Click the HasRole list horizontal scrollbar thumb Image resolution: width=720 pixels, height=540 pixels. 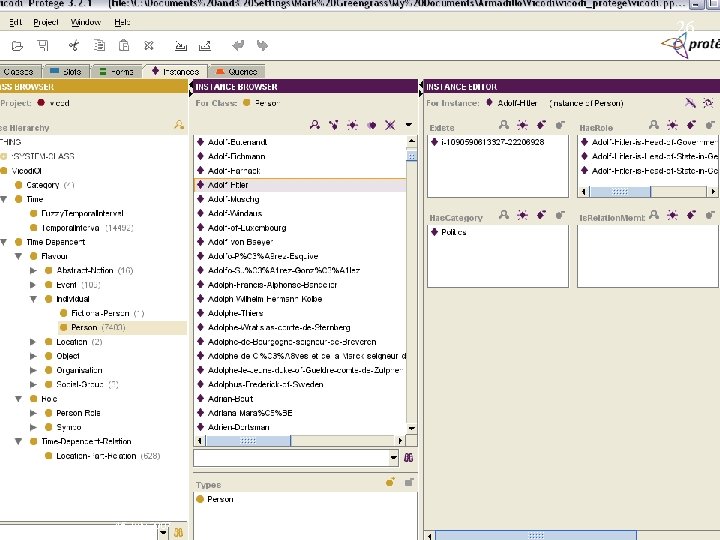(x=620, y=191)
